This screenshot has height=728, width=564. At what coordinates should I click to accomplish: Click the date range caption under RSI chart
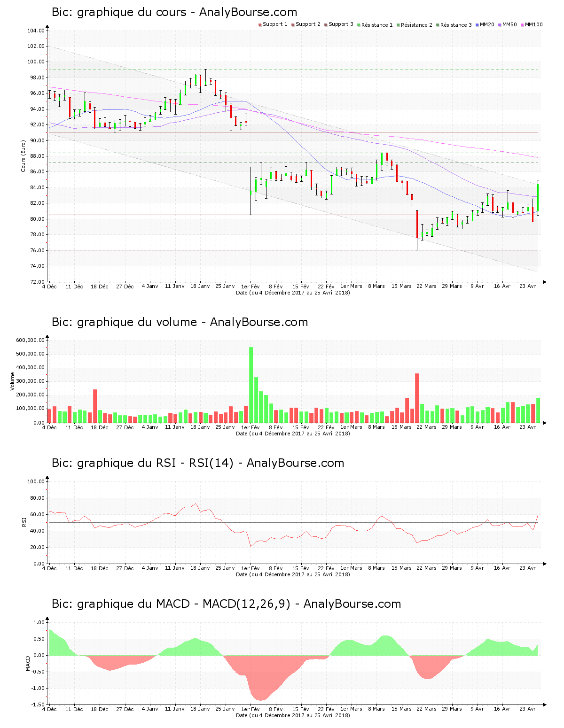point(293,574)
